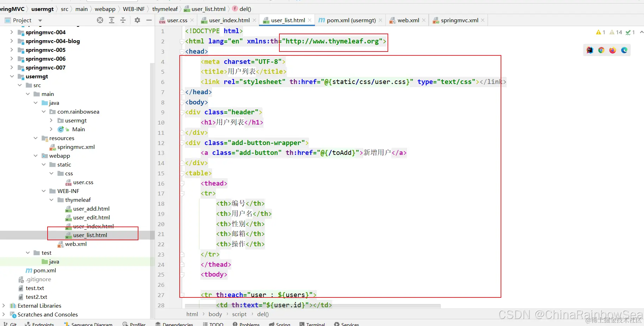This screenshot has width=644, height=326.
Task: Click the 14 weak warnings indicator
Action: 616,32
